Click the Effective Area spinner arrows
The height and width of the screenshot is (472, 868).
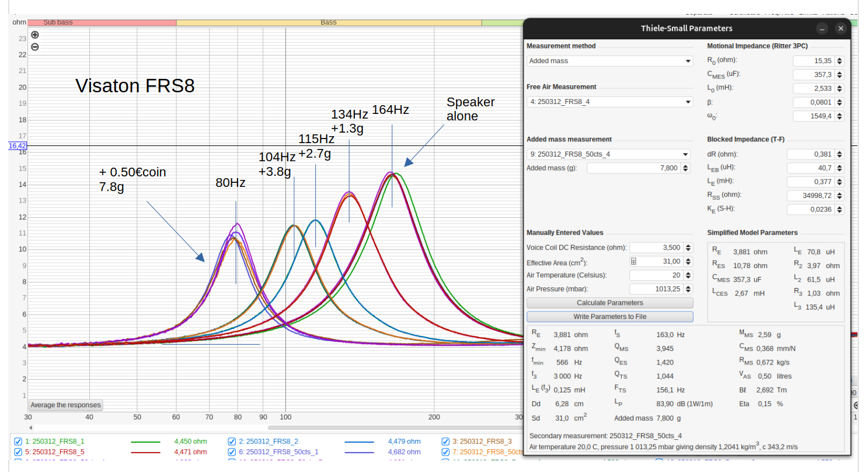(x=688, y=261)
